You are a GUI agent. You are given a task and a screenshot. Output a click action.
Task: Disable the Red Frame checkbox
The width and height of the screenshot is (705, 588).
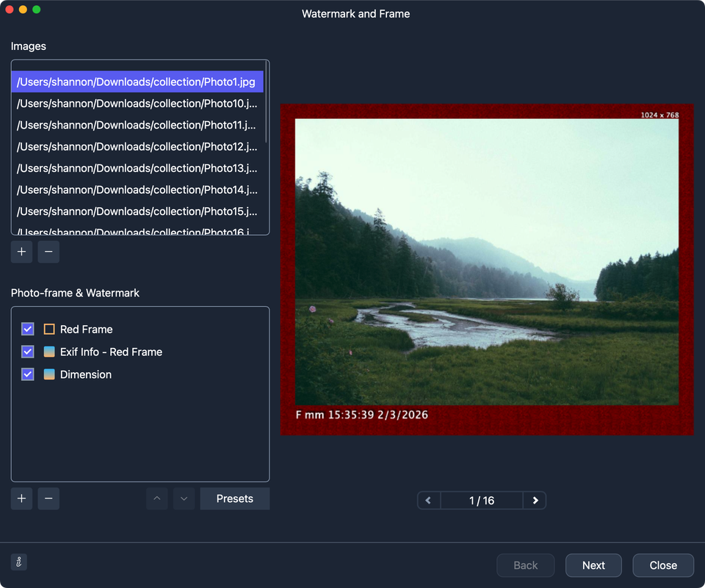[x=27, y=329]
